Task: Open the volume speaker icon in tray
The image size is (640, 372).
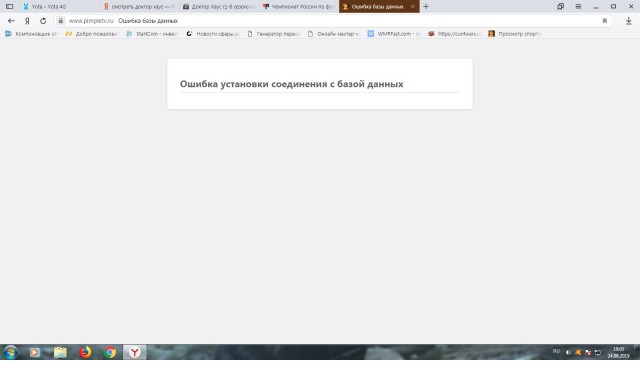Action: pos(568,352)
